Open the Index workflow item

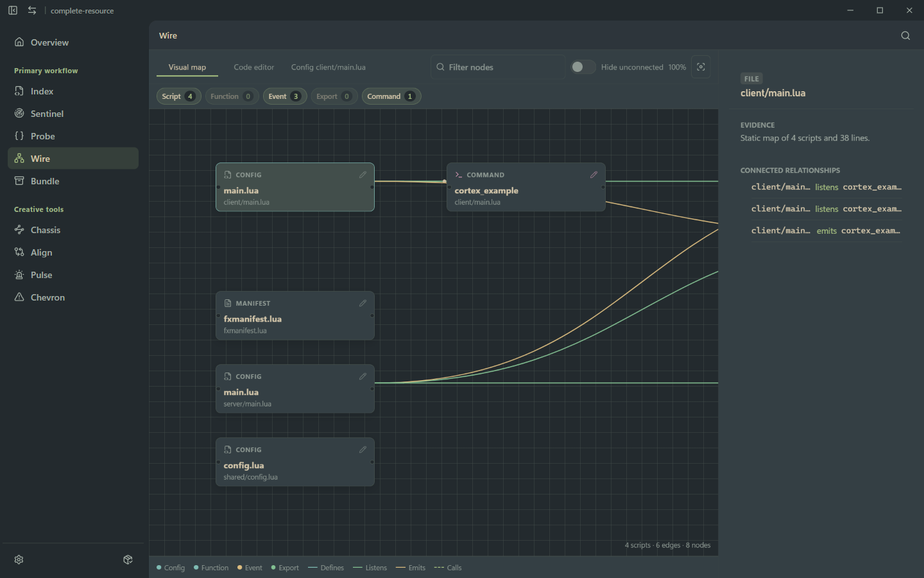click(x=73, y=91)
